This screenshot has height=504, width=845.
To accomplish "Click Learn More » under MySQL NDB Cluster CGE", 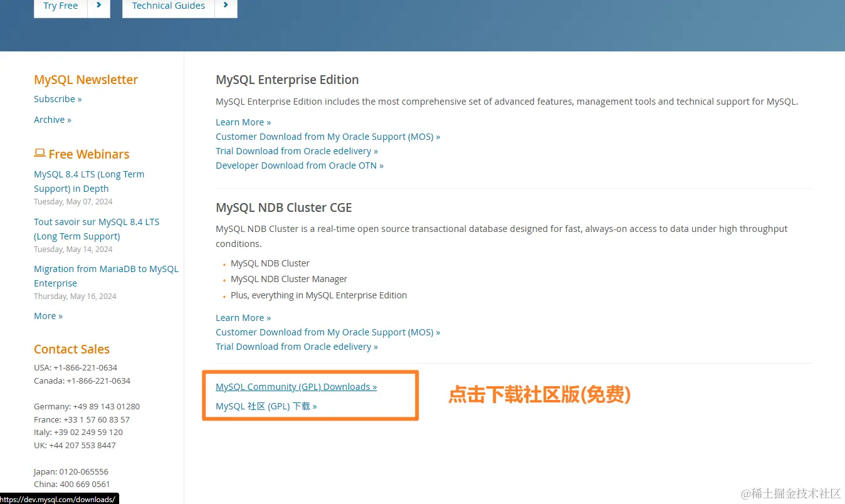I will [243, 318].
